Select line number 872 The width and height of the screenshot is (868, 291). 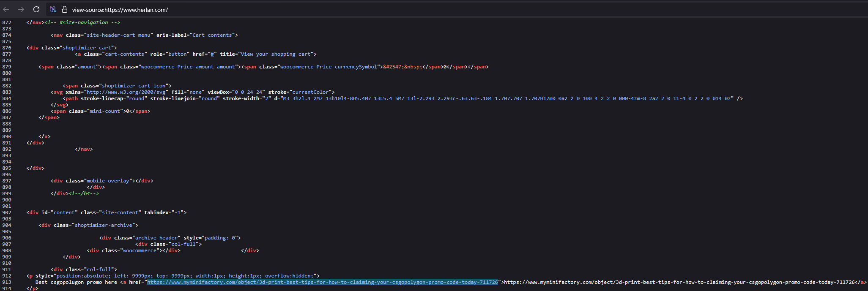tap(7, 22)
